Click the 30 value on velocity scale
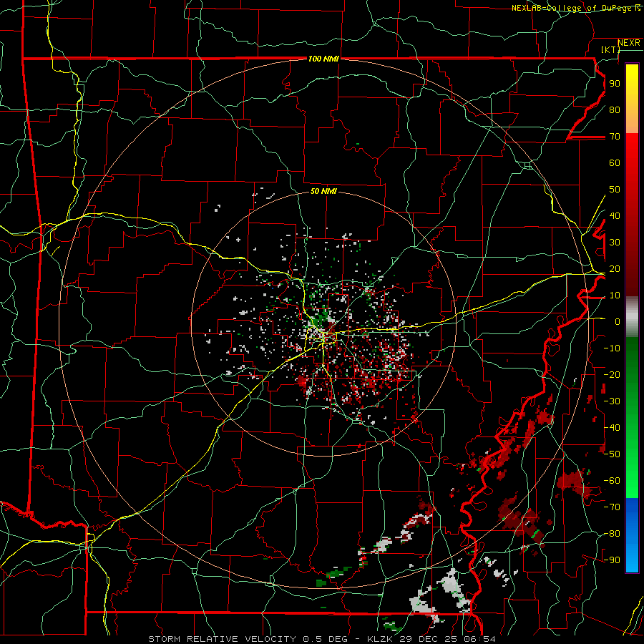This screenshot has width=644, height=644. [615, 243]
